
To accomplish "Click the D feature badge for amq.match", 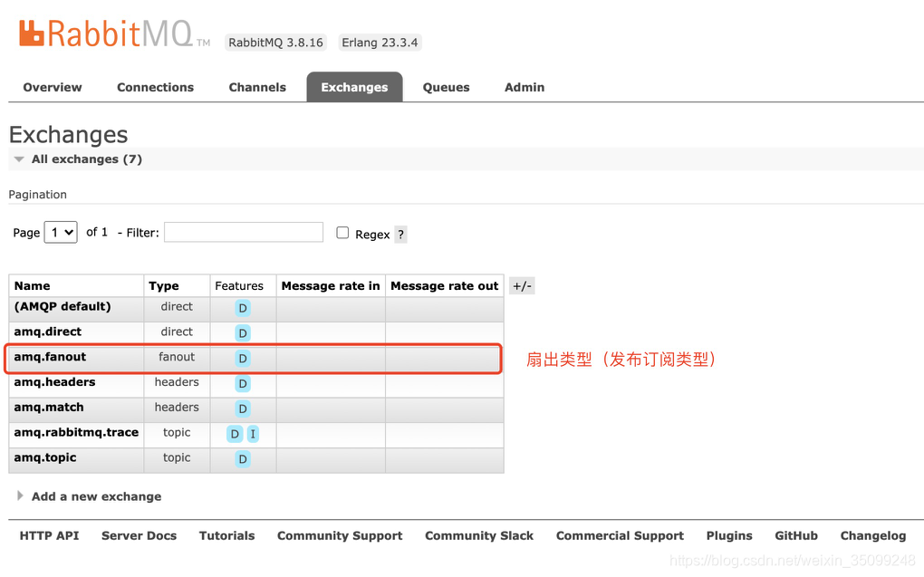I will [243, 409].
